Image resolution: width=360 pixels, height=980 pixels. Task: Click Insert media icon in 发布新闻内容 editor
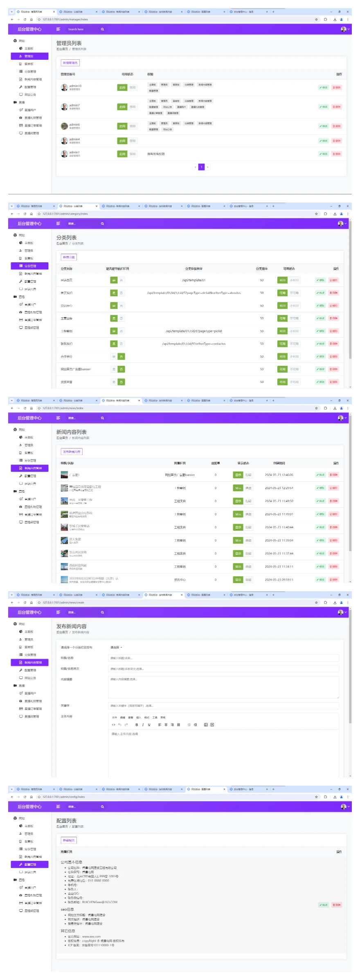[212, 725]
